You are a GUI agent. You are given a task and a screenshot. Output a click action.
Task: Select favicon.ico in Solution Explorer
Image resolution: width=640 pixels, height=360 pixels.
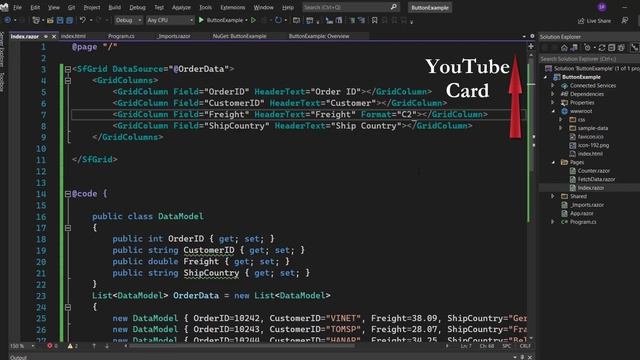[x=590, y=137]
